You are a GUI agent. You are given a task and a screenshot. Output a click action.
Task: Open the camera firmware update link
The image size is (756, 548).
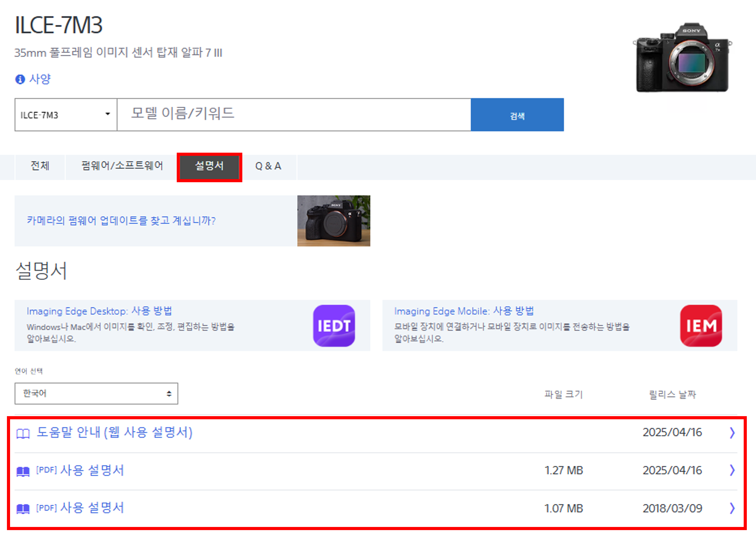tap(121, 220)
